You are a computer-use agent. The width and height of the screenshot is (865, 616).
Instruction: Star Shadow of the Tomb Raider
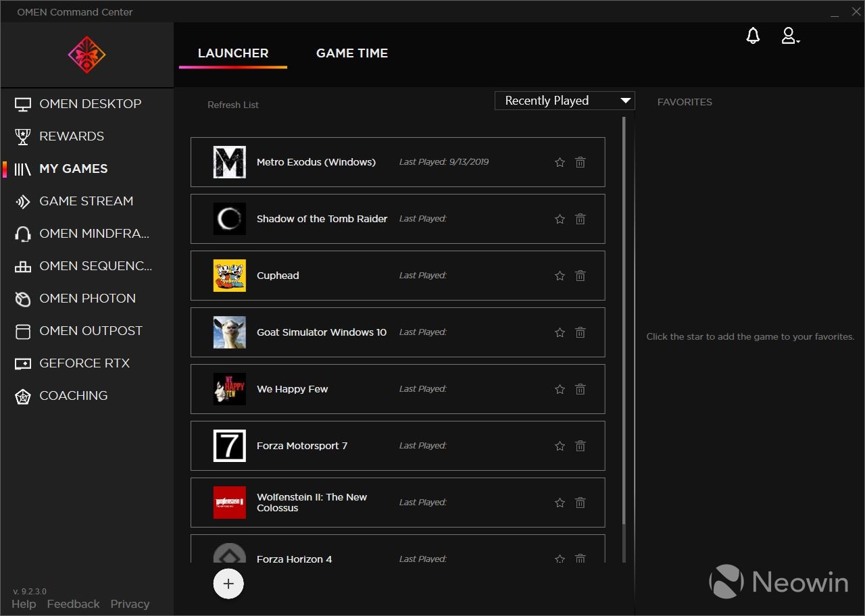(x=560, y=219)
